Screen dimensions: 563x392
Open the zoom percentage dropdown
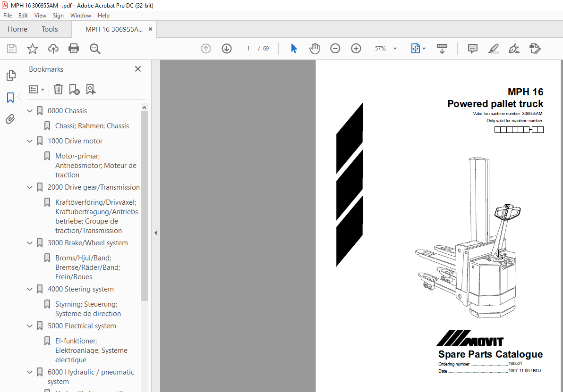tap(395, 49)
